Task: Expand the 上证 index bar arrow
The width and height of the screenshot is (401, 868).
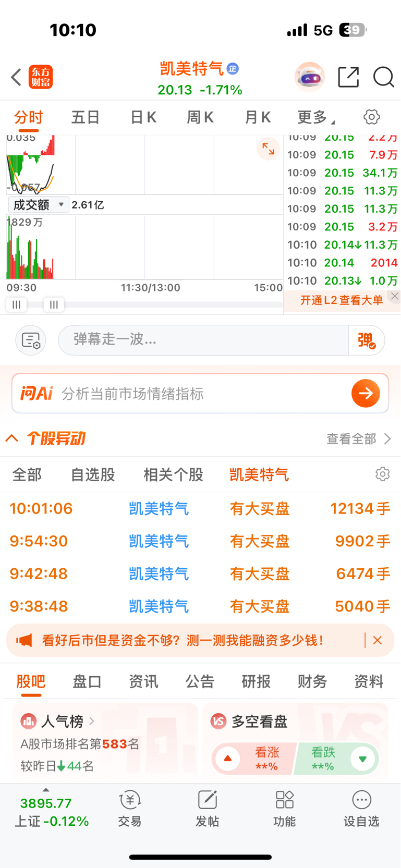Action: 46,790
